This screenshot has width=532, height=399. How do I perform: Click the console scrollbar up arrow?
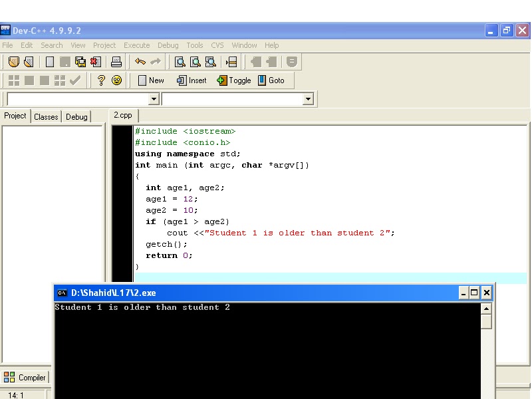(x=486, y=309)
